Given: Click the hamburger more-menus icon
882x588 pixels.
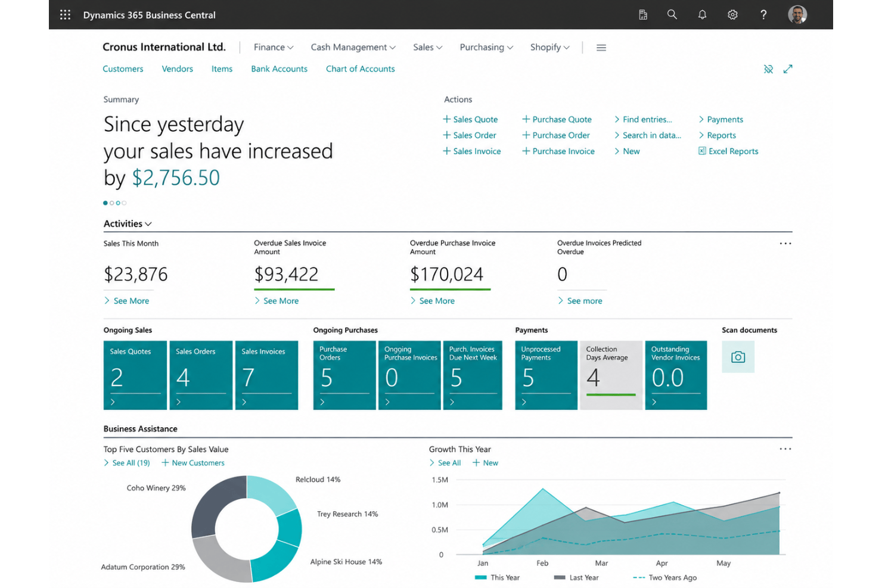Looking at the screenshot, I should click(x=601, y=48).
